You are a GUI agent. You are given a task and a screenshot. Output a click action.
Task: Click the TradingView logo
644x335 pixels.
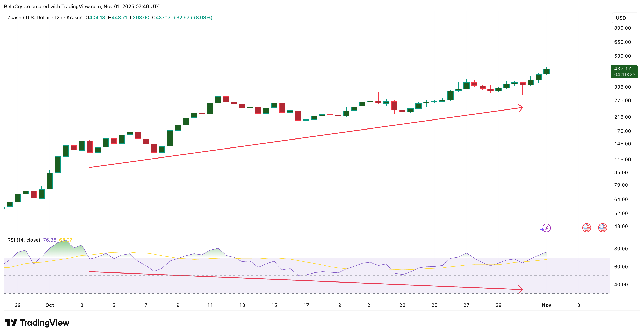tap(37, 323)
